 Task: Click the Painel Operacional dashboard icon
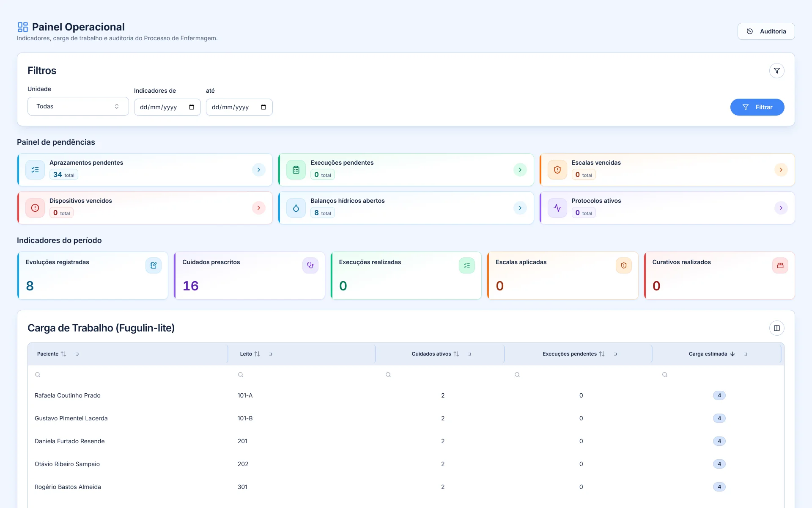click(x=23, y=27)
